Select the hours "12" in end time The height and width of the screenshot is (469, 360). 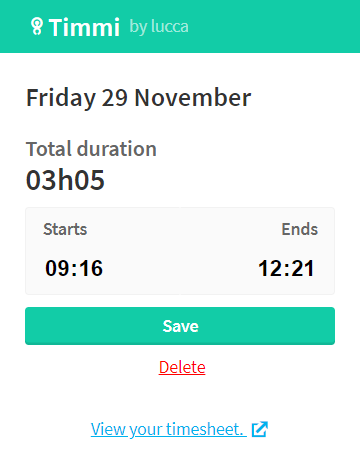(269, 268)
